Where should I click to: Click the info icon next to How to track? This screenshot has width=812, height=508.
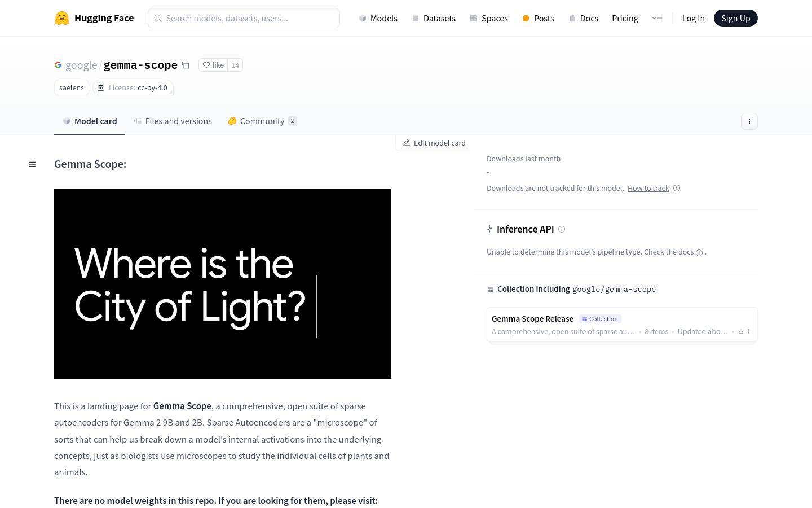tap(677, 188)
